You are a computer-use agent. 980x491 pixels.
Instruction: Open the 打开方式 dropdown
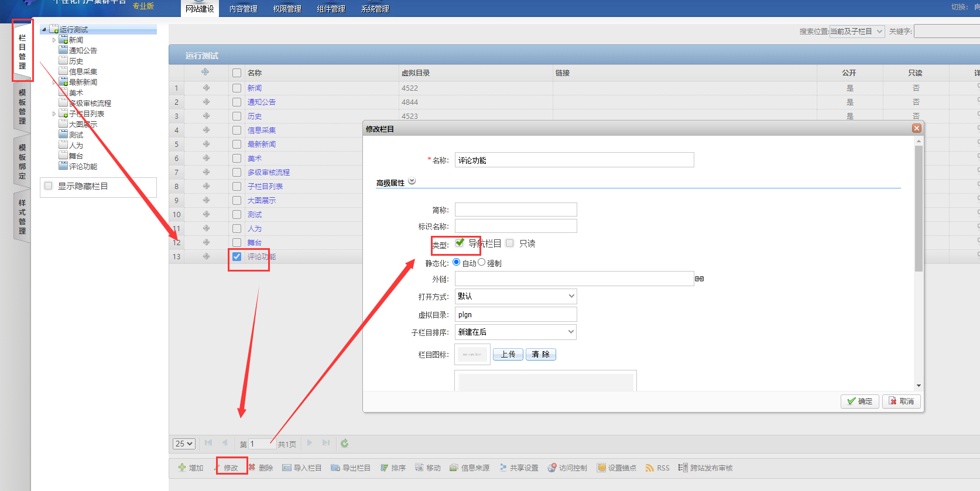coord(516,297)
